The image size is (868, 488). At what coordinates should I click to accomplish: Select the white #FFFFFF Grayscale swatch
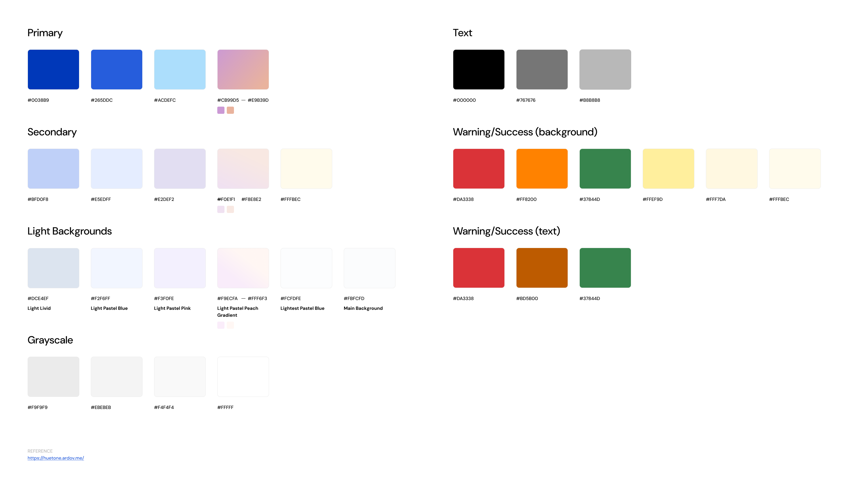coord(243,376)
